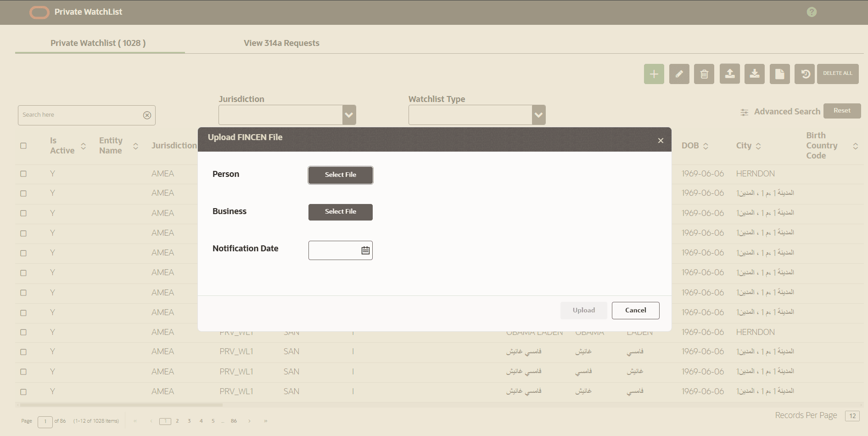Clear the search box with the X icon

tap(147, 115)
